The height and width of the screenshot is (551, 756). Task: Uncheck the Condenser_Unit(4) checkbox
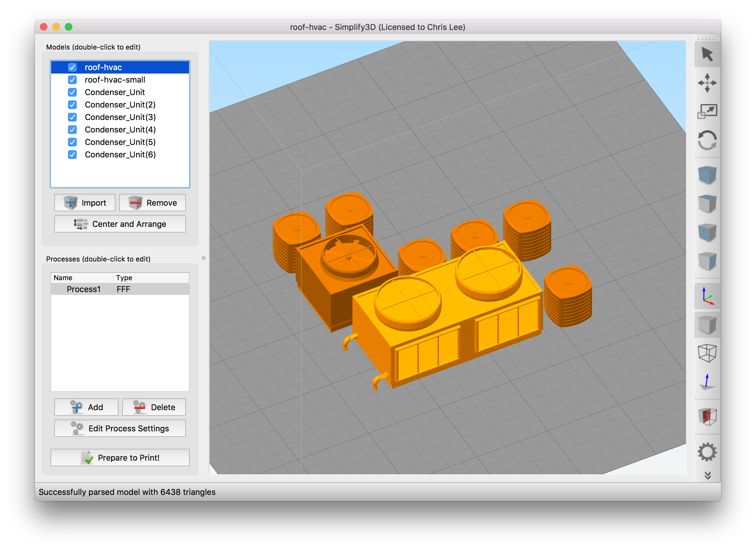[x=72, y=129]
